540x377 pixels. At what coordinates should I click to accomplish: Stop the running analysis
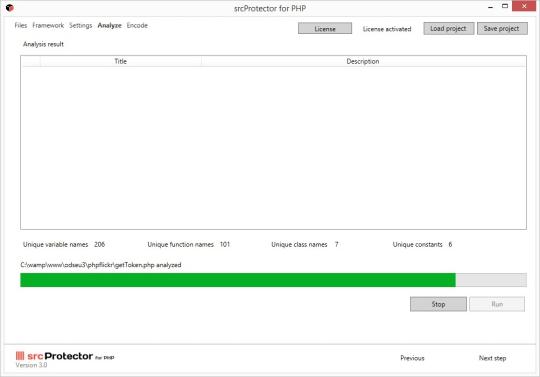tap(438, 304)
